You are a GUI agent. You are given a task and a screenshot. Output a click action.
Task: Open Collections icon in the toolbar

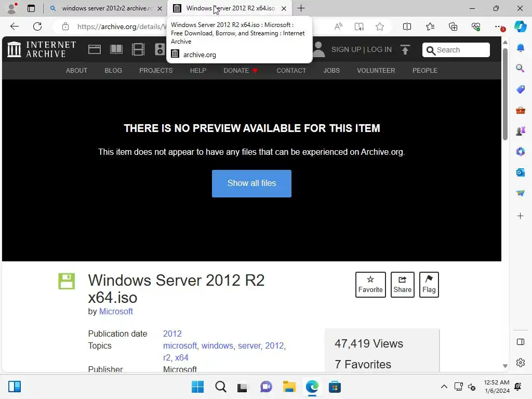click(453, 26)
